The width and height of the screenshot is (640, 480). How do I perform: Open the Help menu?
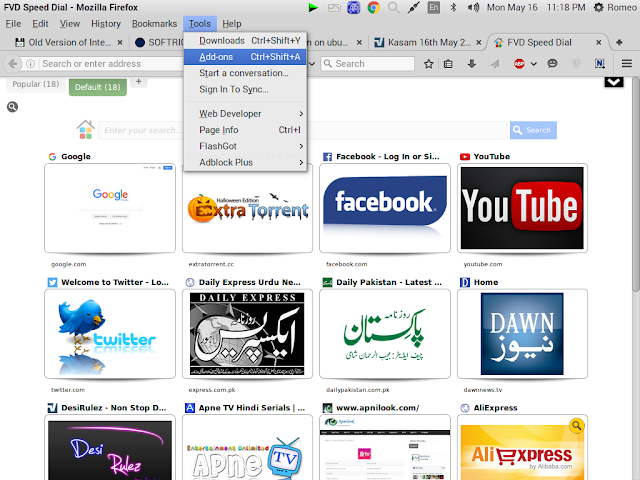(231, 24)
